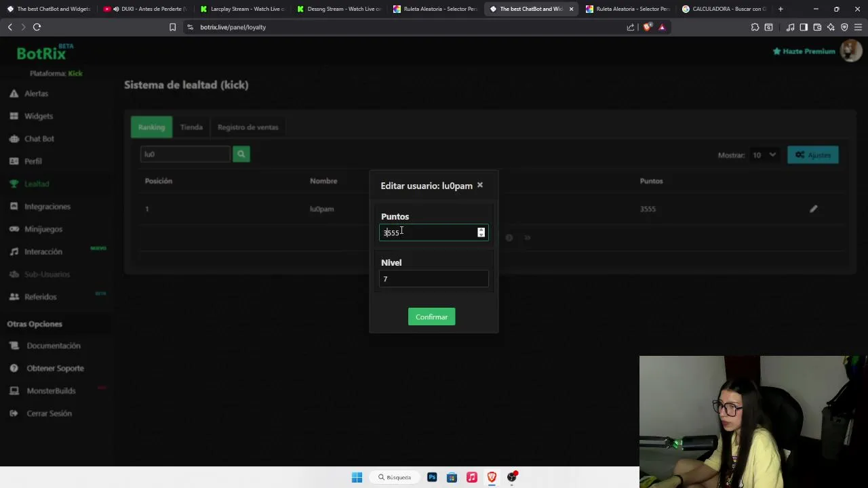The width and height of the screenshot is (868, 488).
Task: Open a new browser tab with plus
Action: [x=781, y=9]
